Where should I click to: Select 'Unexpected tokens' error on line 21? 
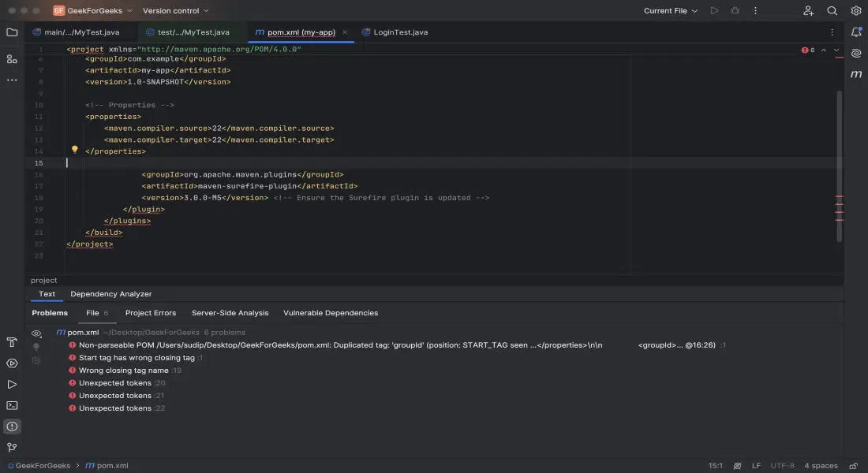click(117, 396)
